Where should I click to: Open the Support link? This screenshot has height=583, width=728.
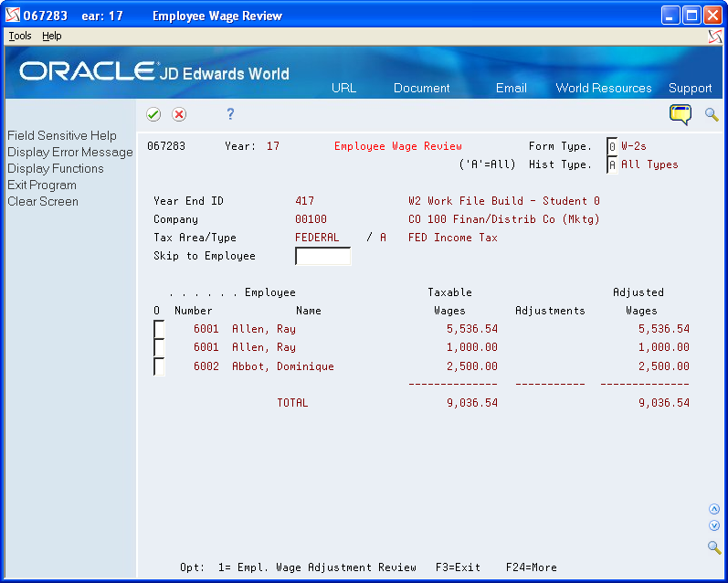pos(690,88)
